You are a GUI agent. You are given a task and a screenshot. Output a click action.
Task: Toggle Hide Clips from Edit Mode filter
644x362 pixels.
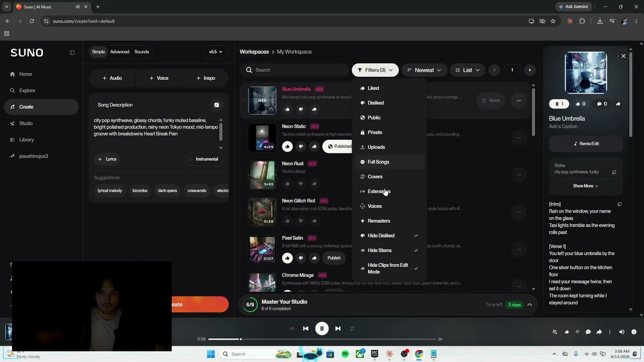pos(389,268)
